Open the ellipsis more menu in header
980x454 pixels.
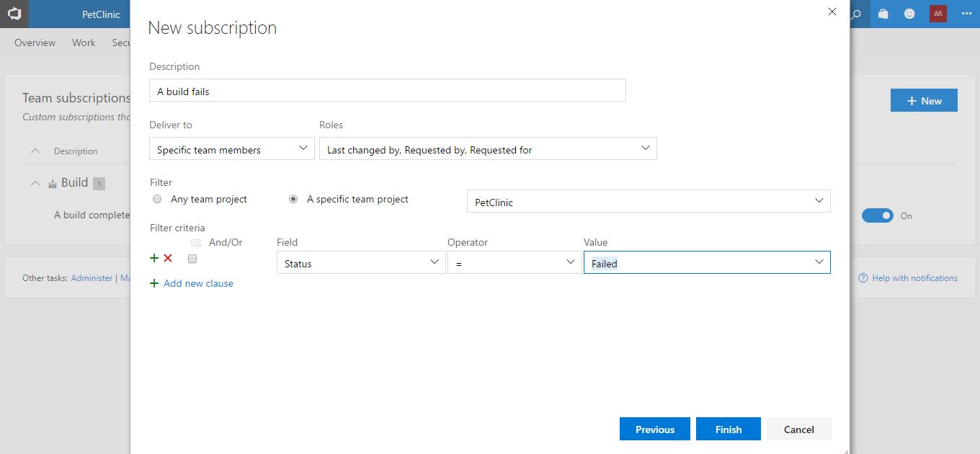(x=966, y=14)
